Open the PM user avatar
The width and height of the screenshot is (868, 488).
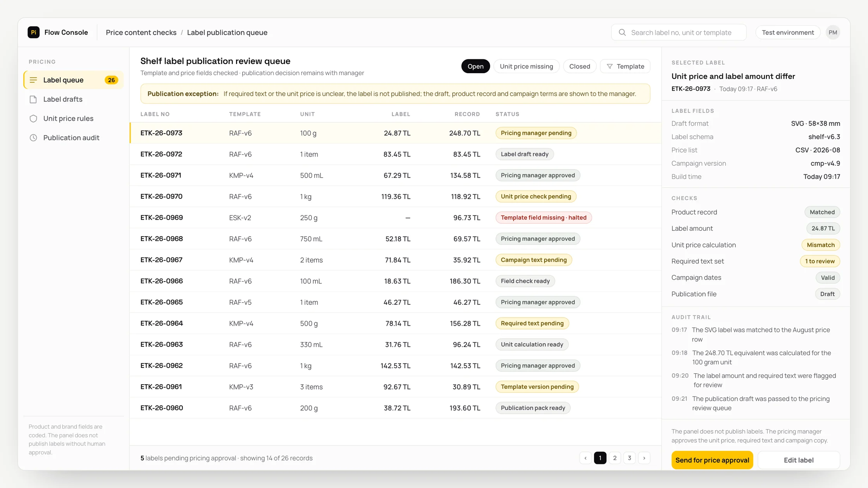coord(833,33)
